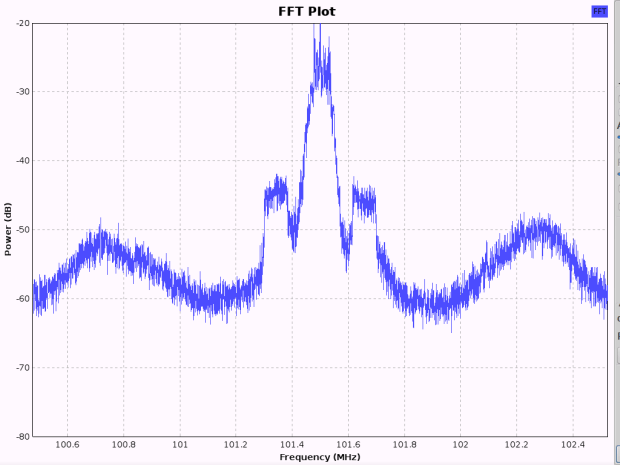
Task: Toggle the FFT trace legend button
Action: tap(599, 11)
